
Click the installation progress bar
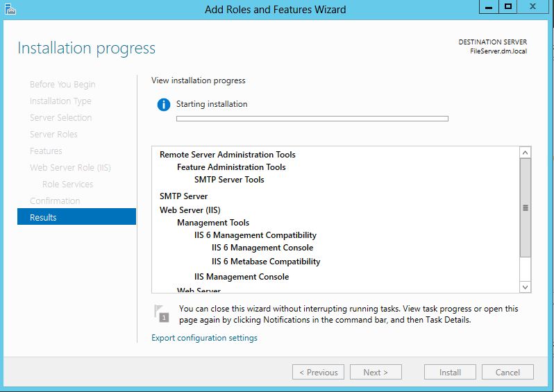[x=312, y=119]
